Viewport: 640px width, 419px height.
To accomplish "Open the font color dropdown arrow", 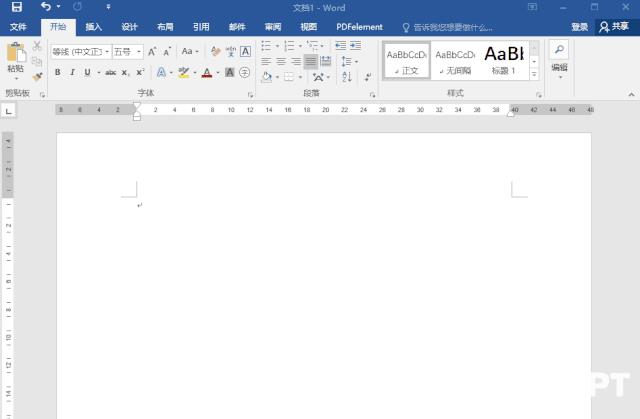I will pyautogui.click(x=218, y=73).
